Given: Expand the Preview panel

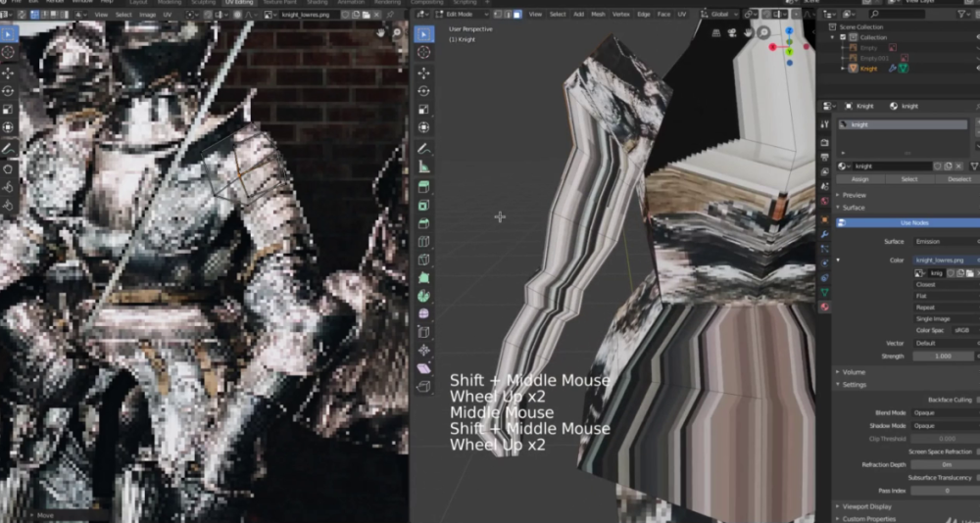Looking at the screenshot, I should pos(854,195).
